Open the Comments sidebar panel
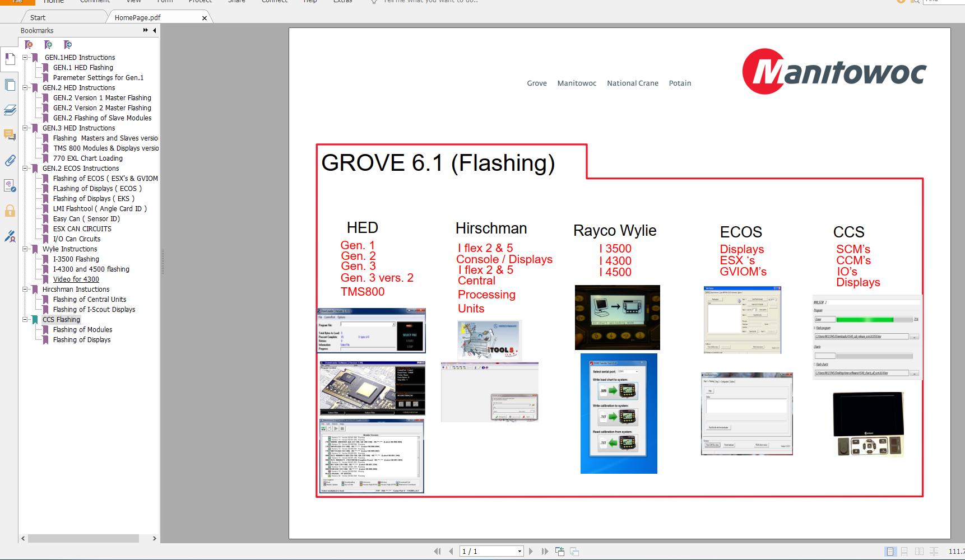The width and height of the screenshot is (965, 560). pos(10,135)
